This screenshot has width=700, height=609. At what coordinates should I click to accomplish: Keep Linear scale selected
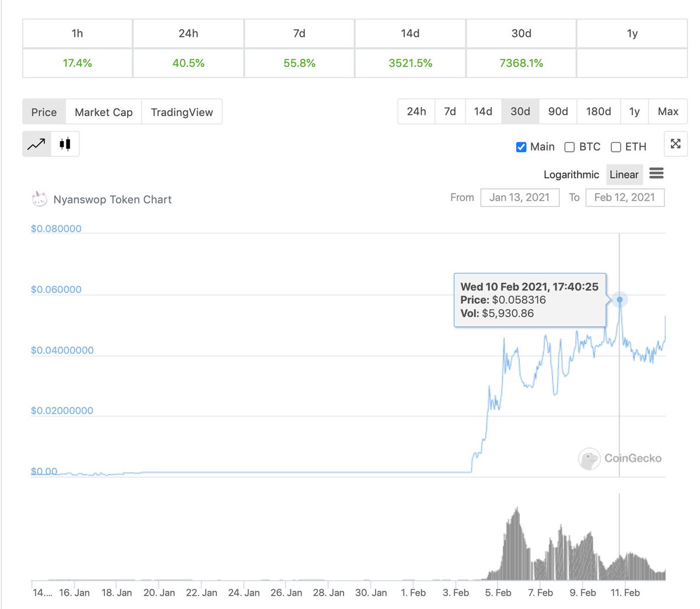(624, 174)
